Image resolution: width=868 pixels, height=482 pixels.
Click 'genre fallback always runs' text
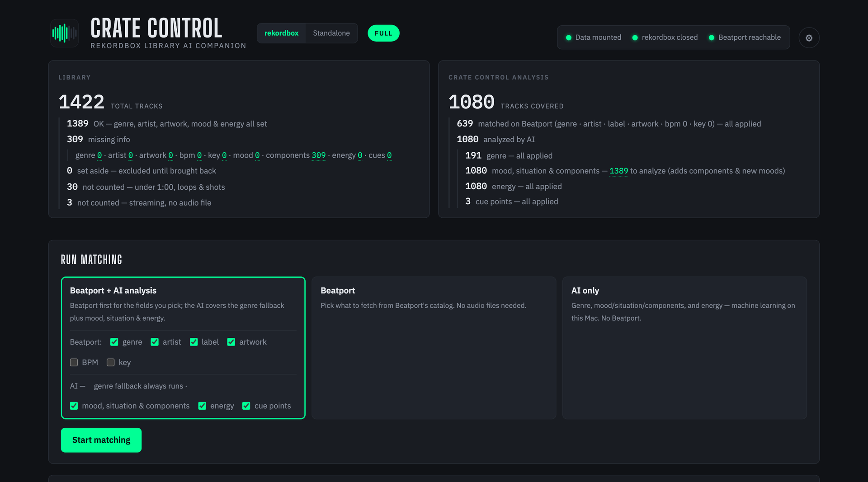pos(138,386)
